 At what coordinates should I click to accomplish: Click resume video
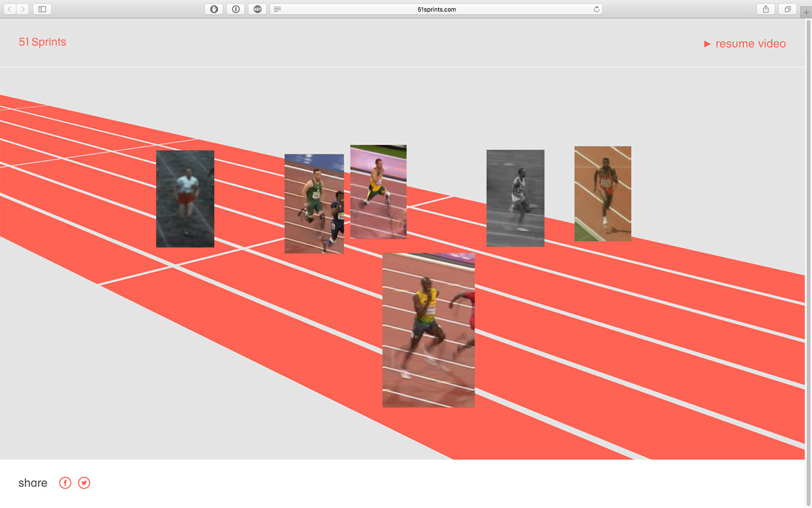(x=745, y=44)
